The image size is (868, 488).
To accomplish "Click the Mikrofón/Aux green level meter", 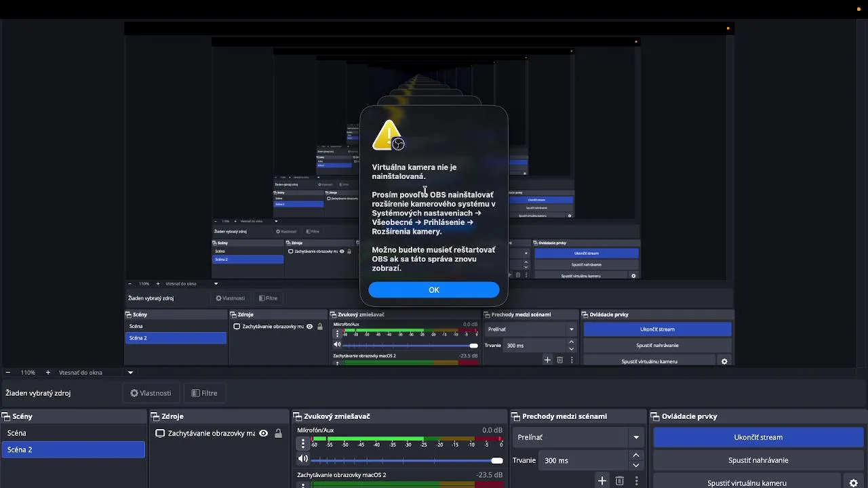I will coord(406,439).
